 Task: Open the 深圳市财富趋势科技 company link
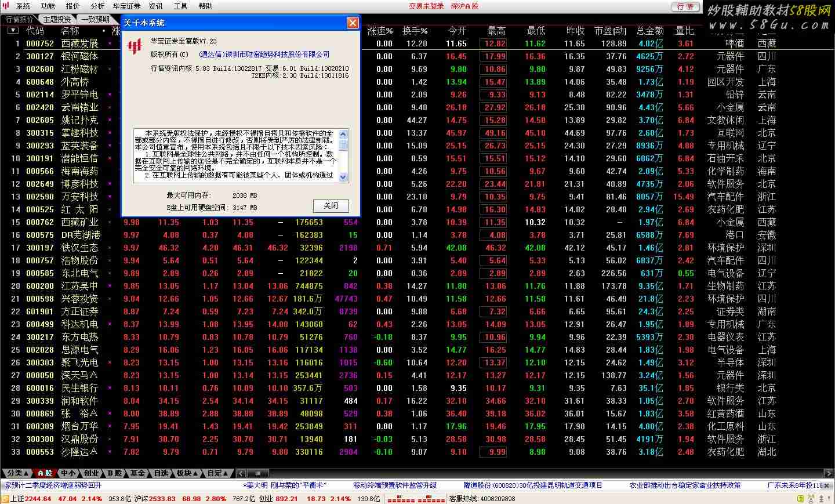point(264,55)
